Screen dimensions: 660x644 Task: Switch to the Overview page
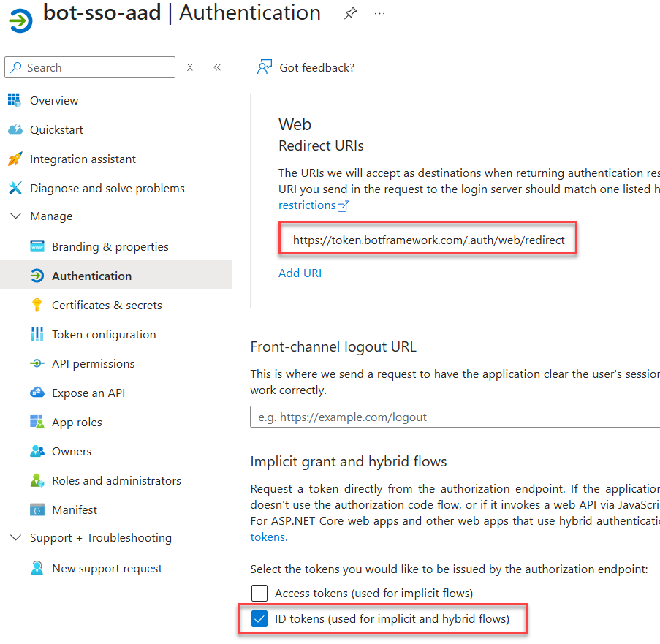[x=55, y=100]
